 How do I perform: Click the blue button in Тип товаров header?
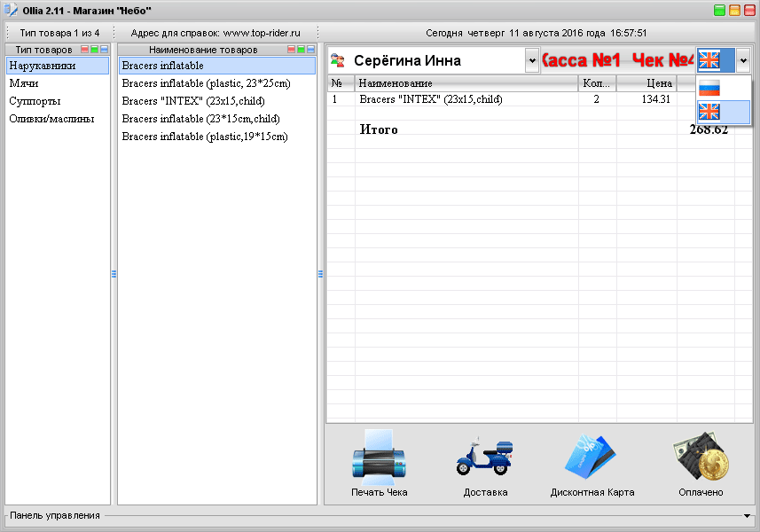[x=105, y=50]
